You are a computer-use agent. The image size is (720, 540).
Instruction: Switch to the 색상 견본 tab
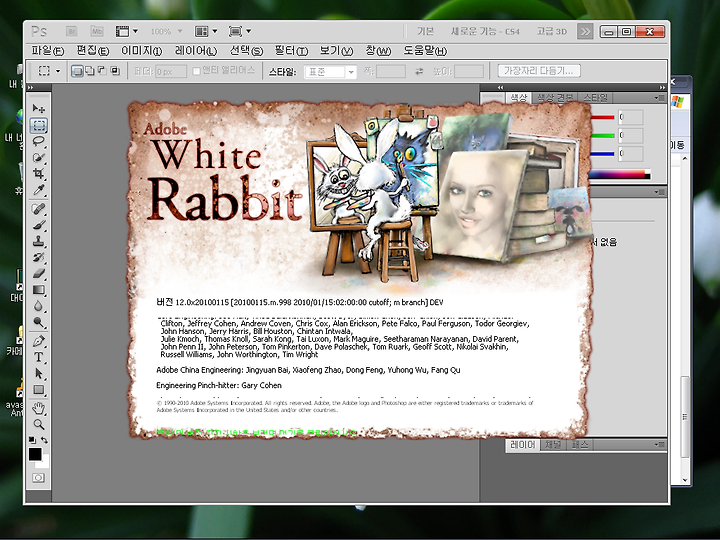coord(555,98)
